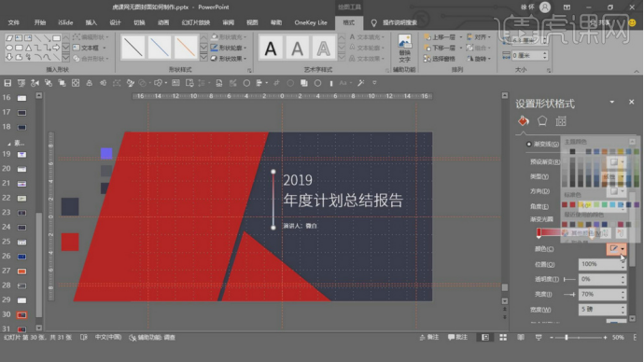Adjust the 亮度 brightness slider
This screenshot has height=362, width=644.
[x=569, y=294]
